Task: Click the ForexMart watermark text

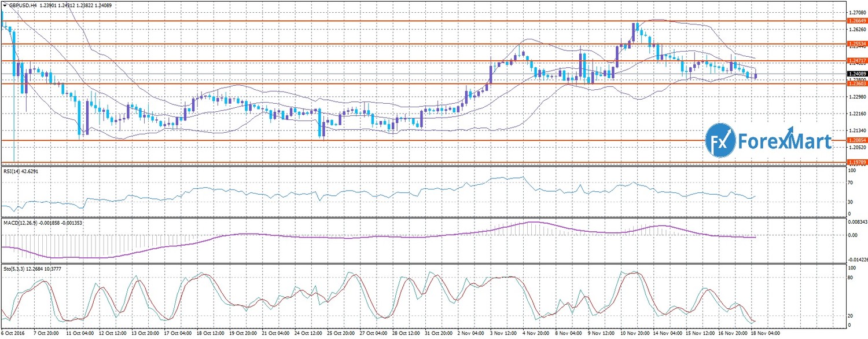Action: (784, 141)
